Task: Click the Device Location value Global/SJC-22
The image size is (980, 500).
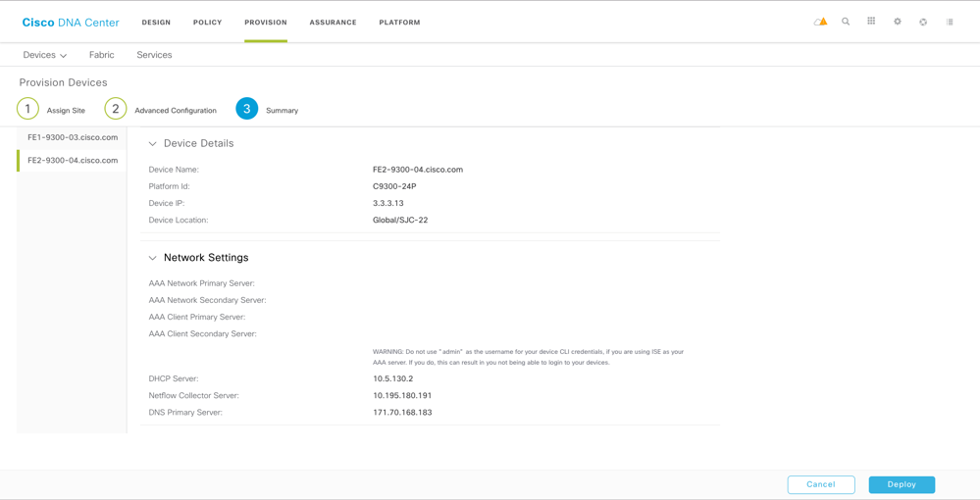Action: (400, 220)
